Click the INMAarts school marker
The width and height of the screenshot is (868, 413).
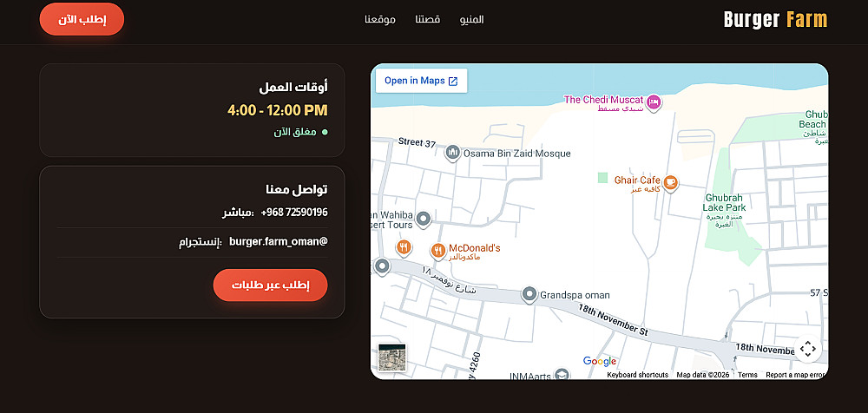point(562,375)
